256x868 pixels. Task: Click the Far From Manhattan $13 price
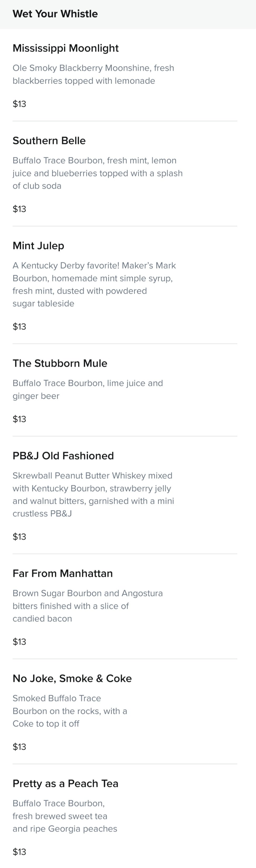[x=19, y=642]
